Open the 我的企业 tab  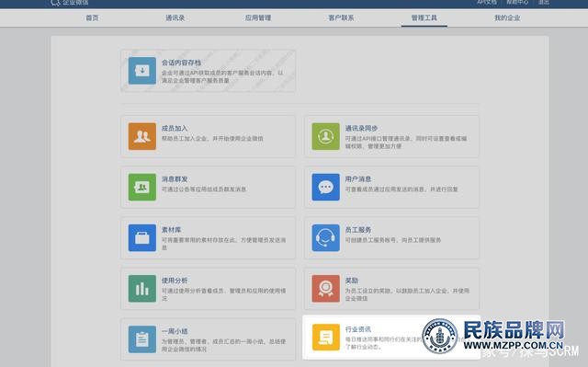(507, 17)
